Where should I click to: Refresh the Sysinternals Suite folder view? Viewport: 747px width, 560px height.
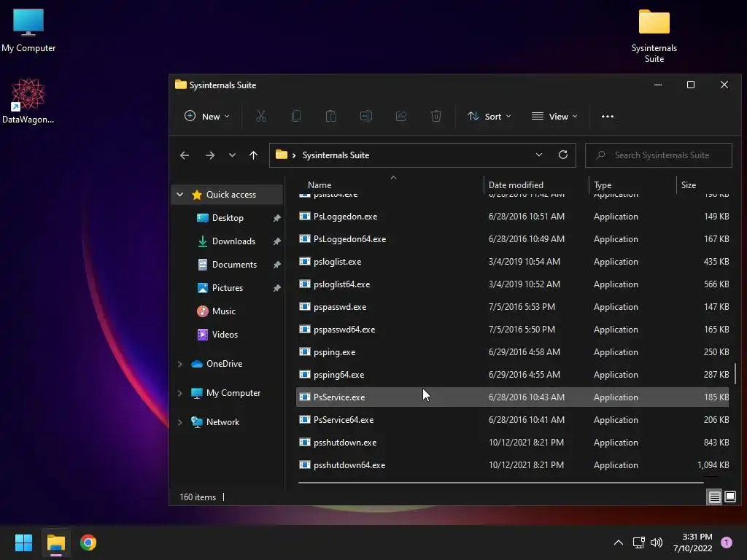tap(563, 155)
